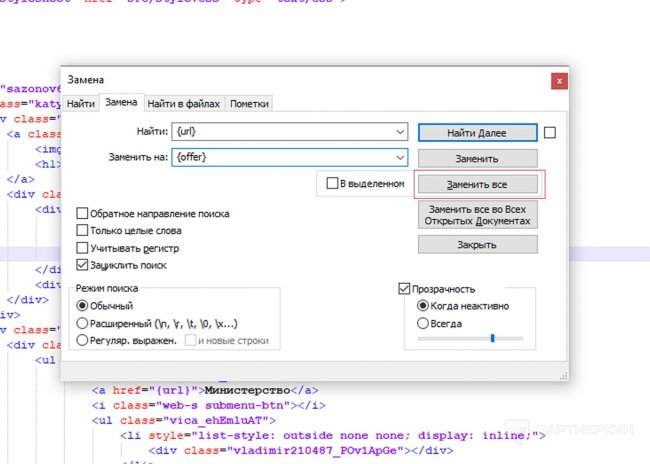The image size is (650, 464).
Task: Switch to the Найти tab
Action: coord(81,104)
